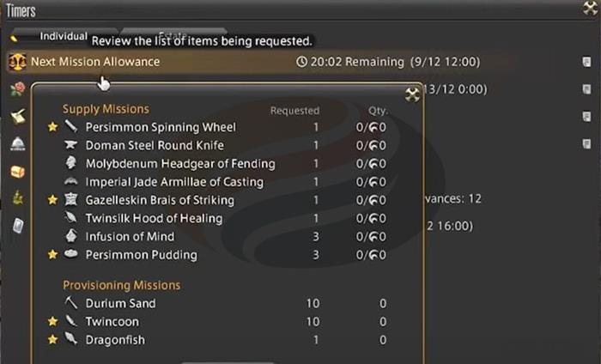The image size is (601, 364).
Task: Open the card icon in the left sidebar
Action: pos(18,226)
